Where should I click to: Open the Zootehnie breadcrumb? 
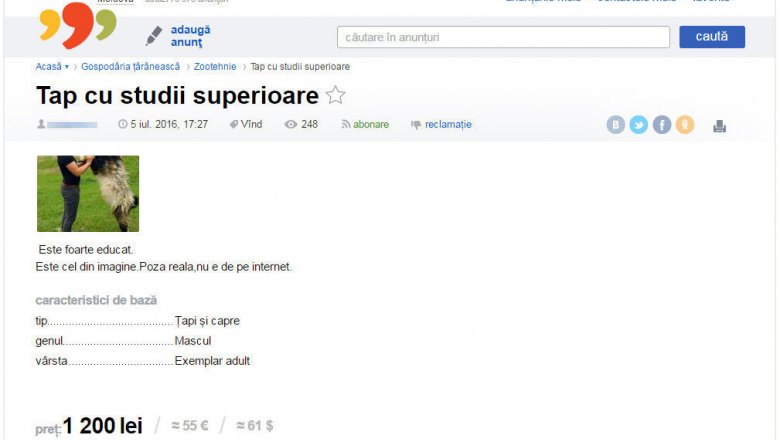click(215, 67)
